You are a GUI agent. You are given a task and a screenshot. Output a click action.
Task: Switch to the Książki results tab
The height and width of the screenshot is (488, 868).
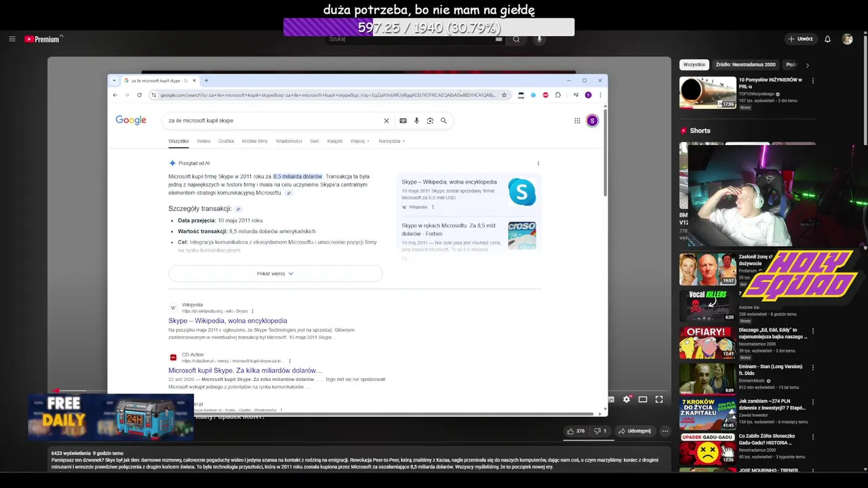(335, 141)
